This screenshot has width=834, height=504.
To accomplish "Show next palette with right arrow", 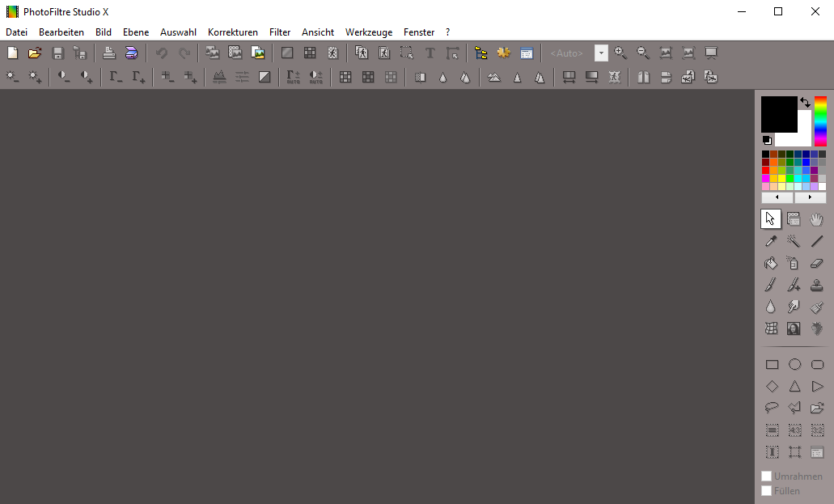I will click(810, 197).
